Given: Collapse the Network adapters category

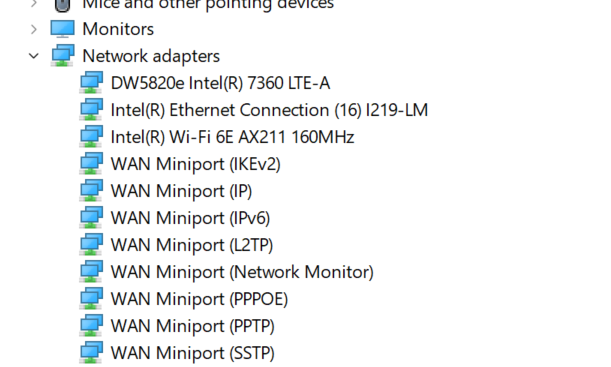Looking at the screenshot, I should (34, 56).
